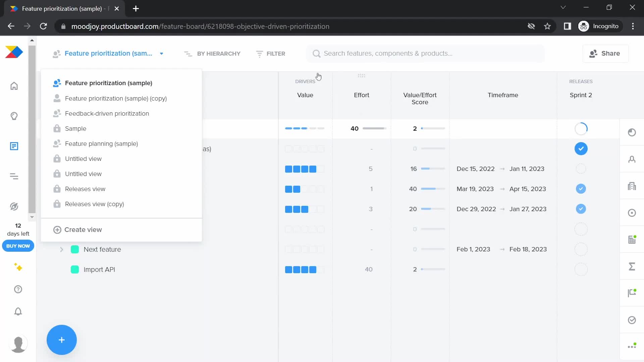Toggle Sprint 2 check for Mar 19, 2023 row
The image size is (644, 362).
(581, 189)
